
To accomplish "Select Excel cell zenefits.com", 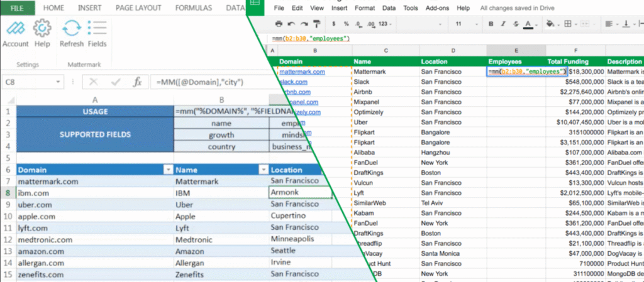I will (x=95, y=274).
